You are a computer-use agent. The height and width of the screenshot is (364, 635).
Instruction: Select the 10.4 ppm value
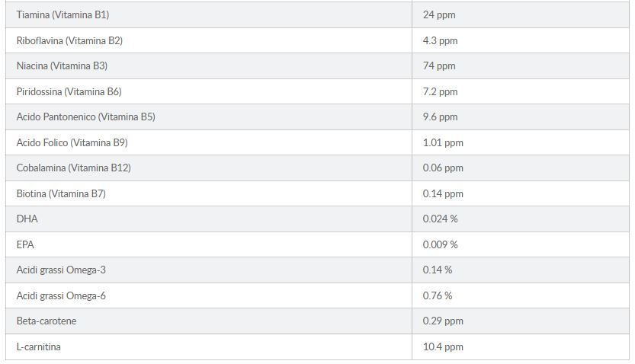coord(443,346)
